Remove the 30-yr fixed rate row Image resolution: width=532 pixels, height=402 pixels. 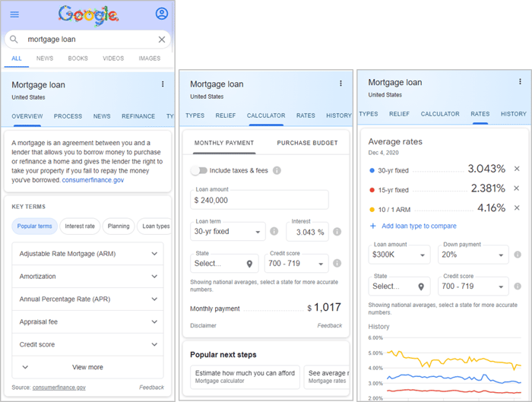click(x=517, y=169)
